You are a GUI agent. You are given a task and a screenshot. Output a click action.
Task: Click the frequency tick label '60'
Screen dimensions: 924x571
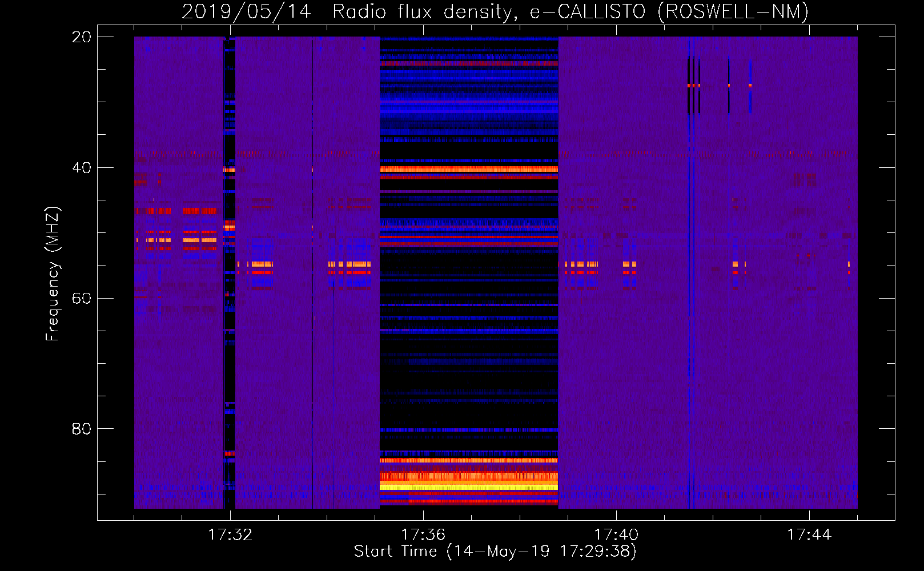(x=82, y=299)
